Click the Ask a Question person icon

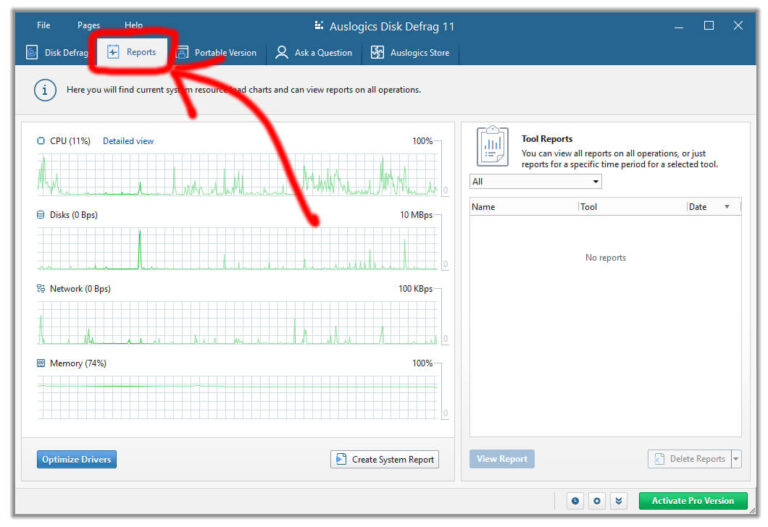tap(282, 52)
